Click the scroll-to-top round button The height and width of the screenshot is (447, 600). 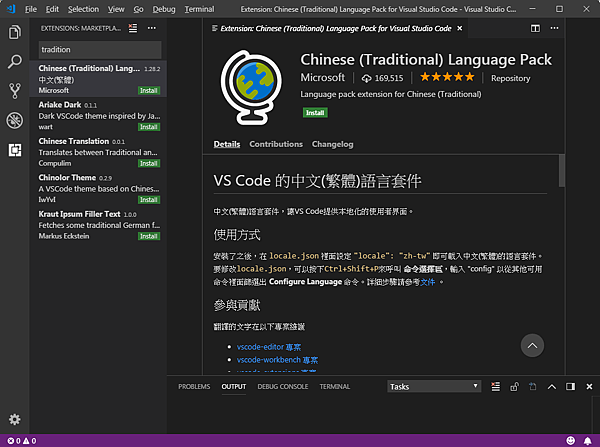[532, 346]
